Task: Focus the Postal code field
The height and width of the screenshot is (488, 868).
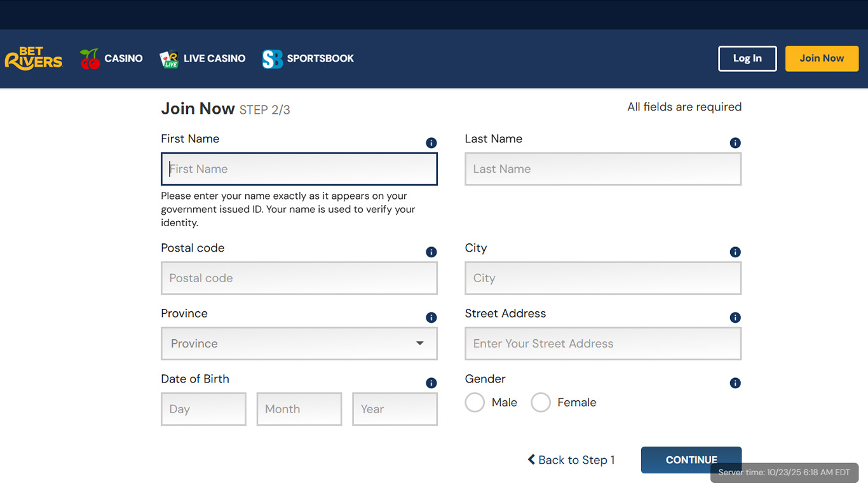Action: 299,278
